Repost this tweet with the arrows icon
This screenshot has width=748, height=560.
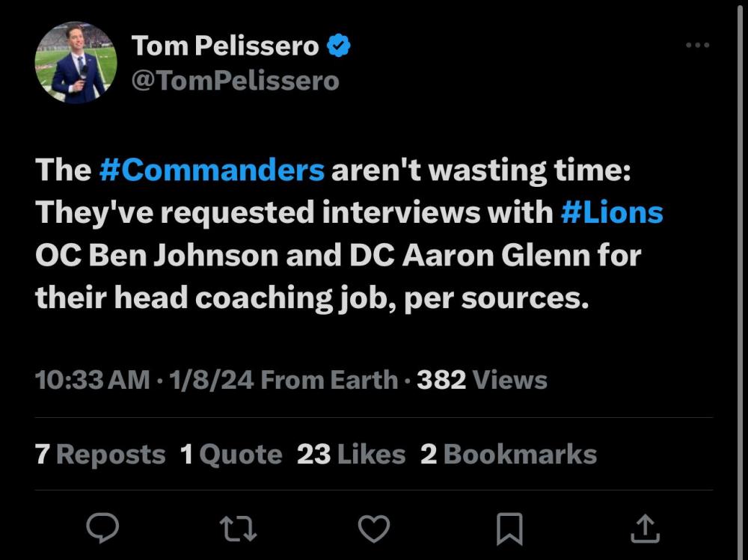(239, 529)
